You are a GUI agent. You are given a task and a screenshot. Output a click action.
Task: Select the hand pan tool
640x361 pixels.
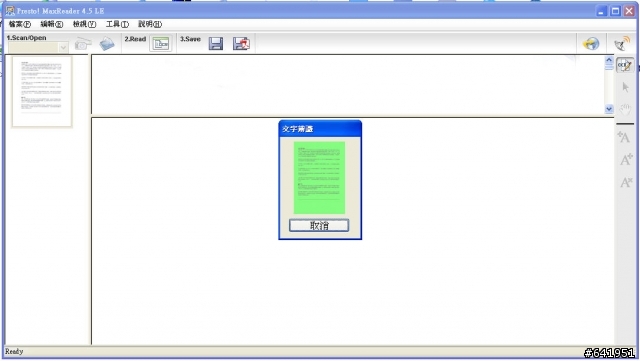[625, 109]
